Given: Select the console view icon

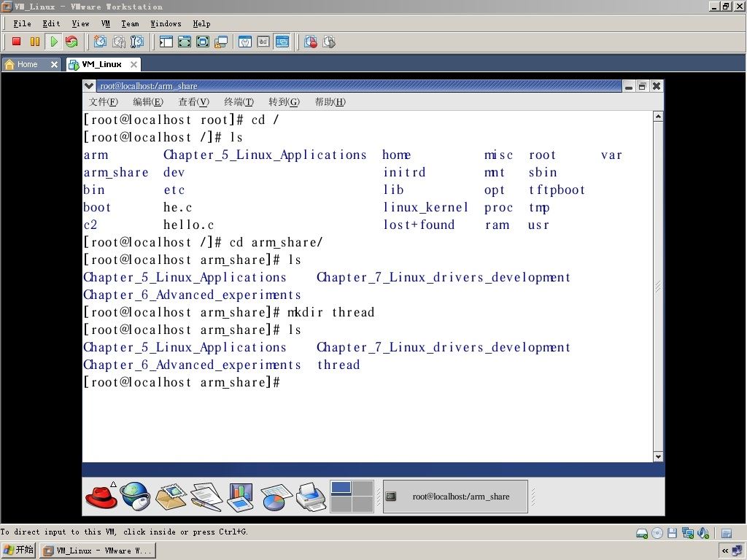Looking at the screenshot, I should coord(282,42).
